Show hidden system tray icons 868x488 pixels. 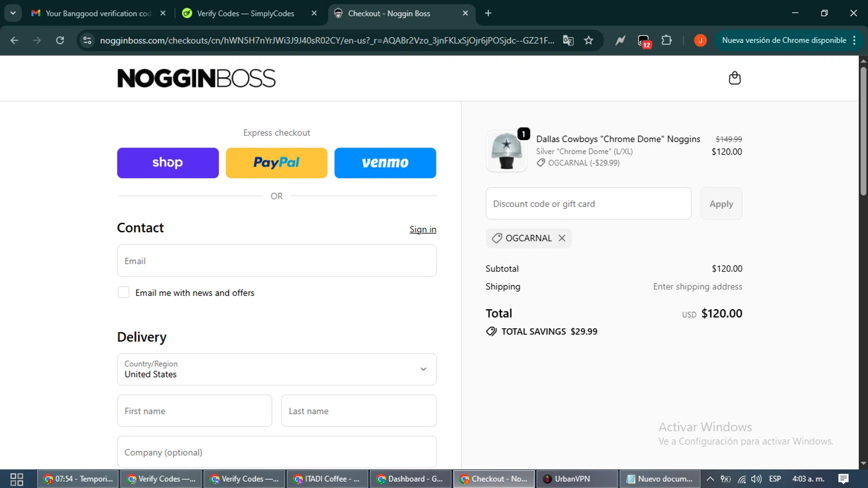[710, 479]
